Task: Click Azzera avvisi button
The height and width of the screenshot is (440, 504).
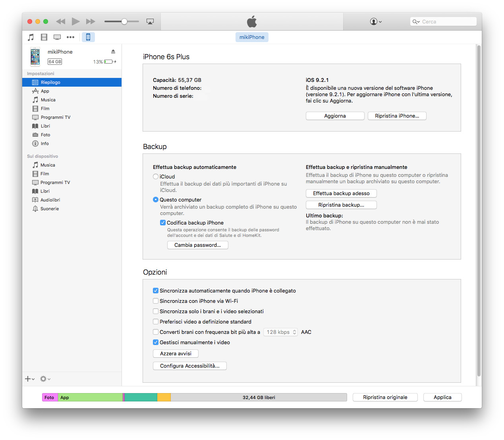Action: coord(176,353)
